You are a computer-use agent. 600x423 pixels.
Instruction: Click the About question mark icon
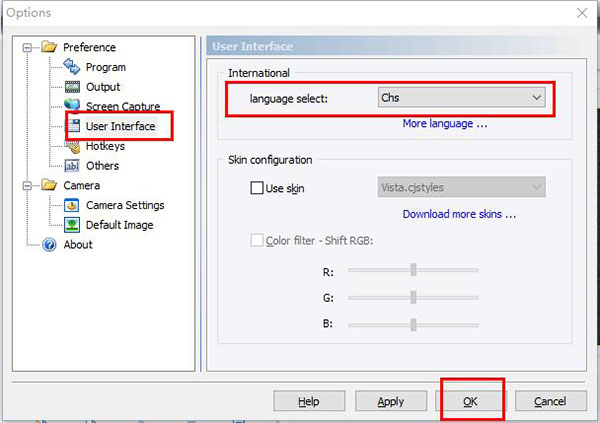(49, 245)
